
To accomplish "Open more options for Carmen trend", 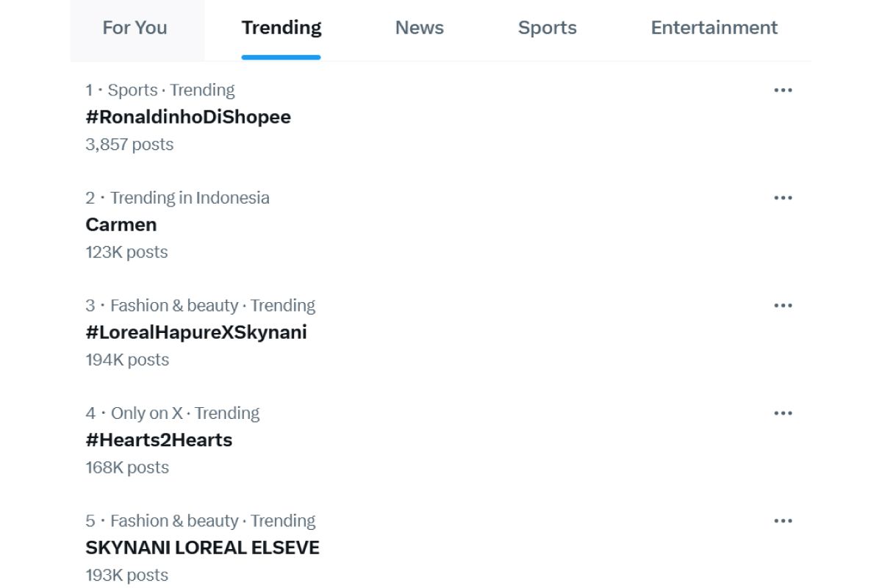I will [783, 198].
